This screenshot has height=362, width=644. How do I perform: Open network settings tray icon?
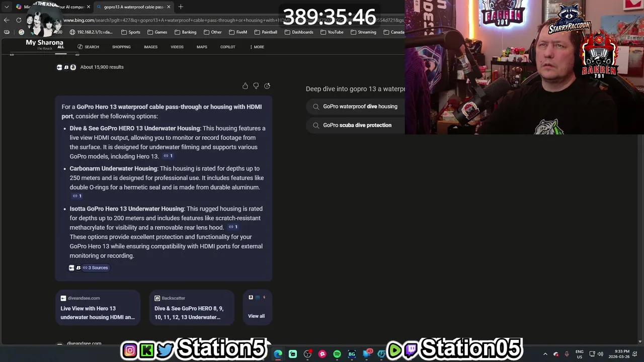[x=592, y=354]
